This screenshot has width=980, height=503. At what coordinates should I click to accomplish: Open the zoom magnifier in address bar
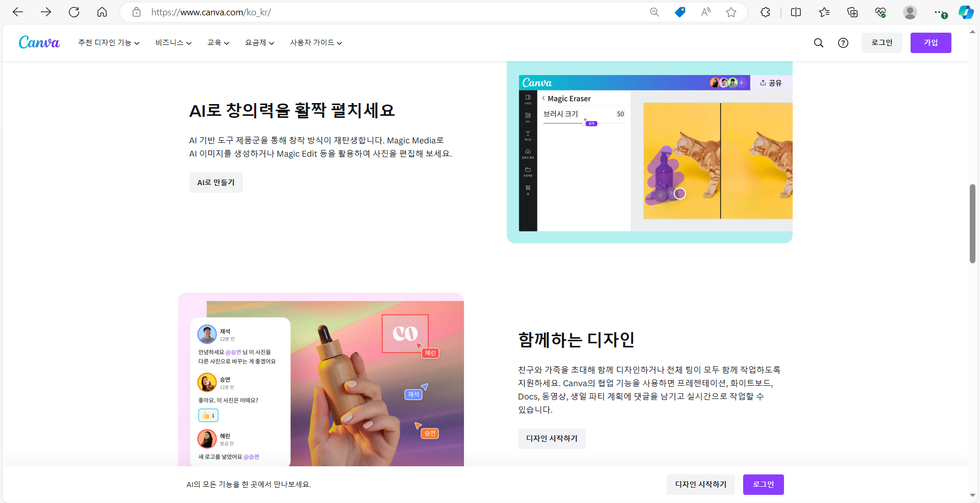[654, 12]
